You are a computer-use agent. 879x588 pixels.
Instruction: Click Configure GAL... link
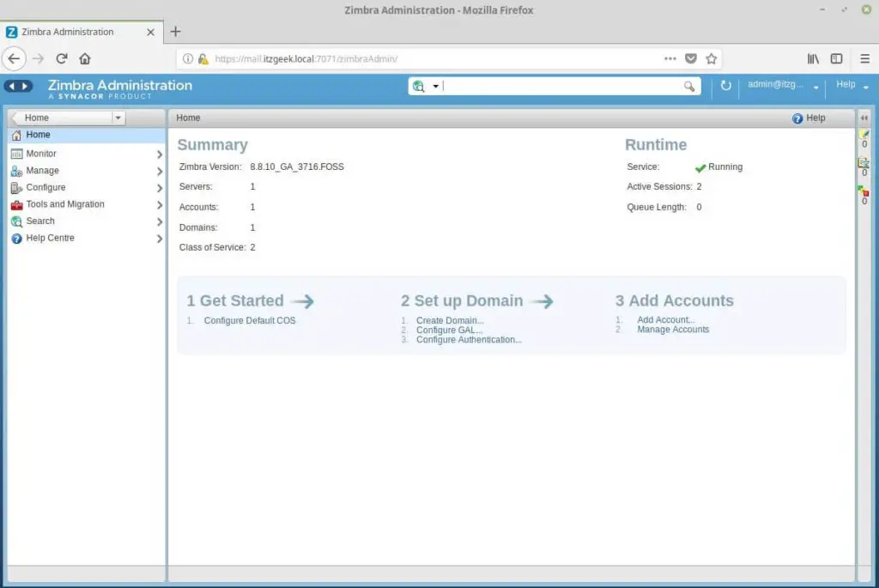point(448,330)
